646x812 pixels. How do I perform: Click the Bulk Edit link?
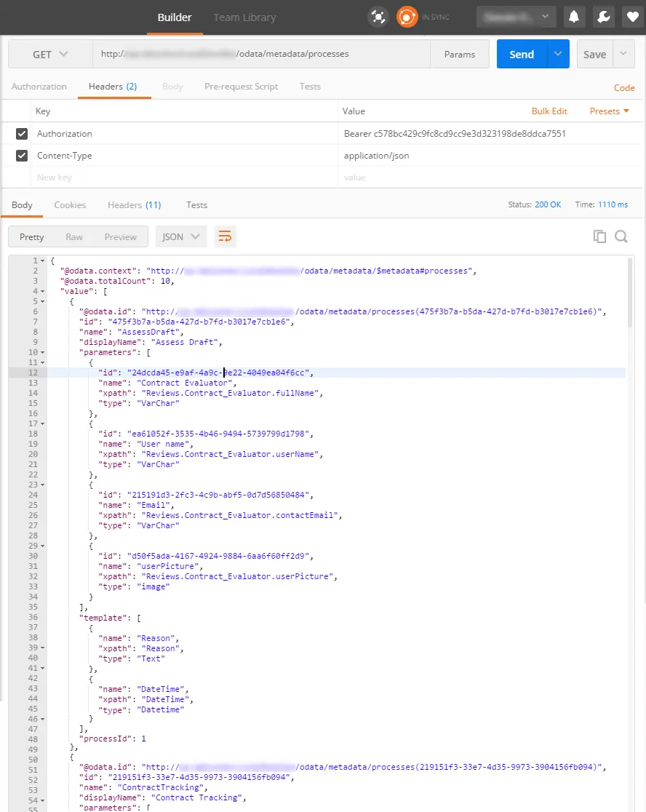549,111
